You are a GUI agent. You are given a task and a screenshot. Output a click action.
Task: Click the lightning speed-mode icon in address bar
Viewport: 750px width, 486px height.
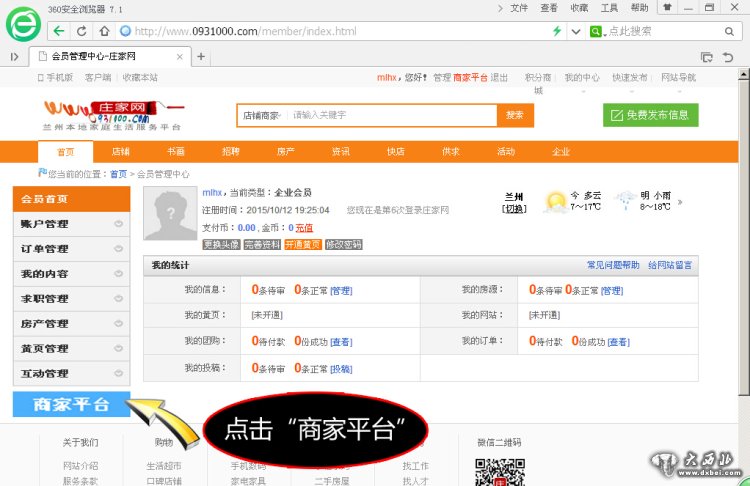coord(557,31)
